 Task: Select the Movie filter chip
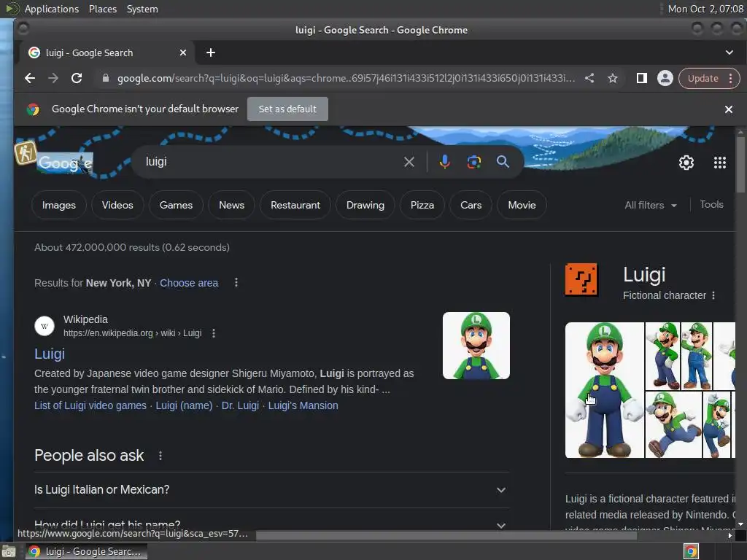(522, 205)
